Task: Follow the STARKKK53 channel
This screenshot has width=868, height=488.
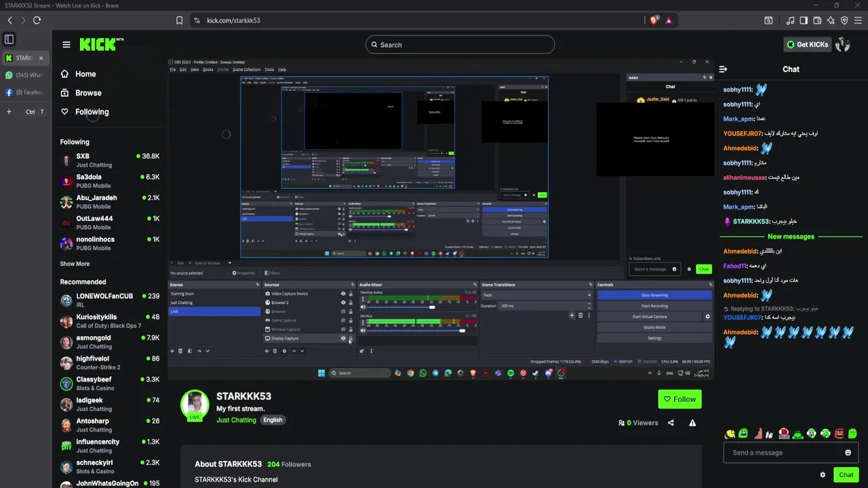Action: click(x=679, y=399)
